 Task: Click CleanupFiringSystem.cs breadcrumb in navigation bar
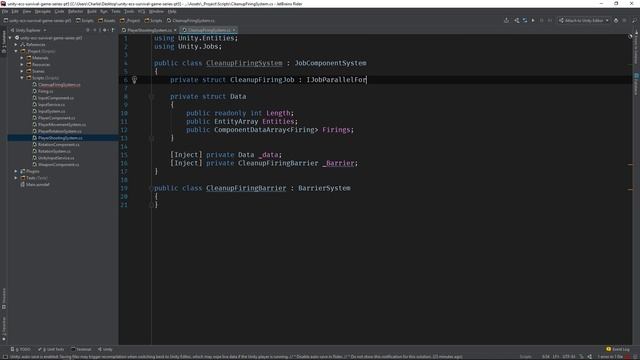click(x=191, y=20)
